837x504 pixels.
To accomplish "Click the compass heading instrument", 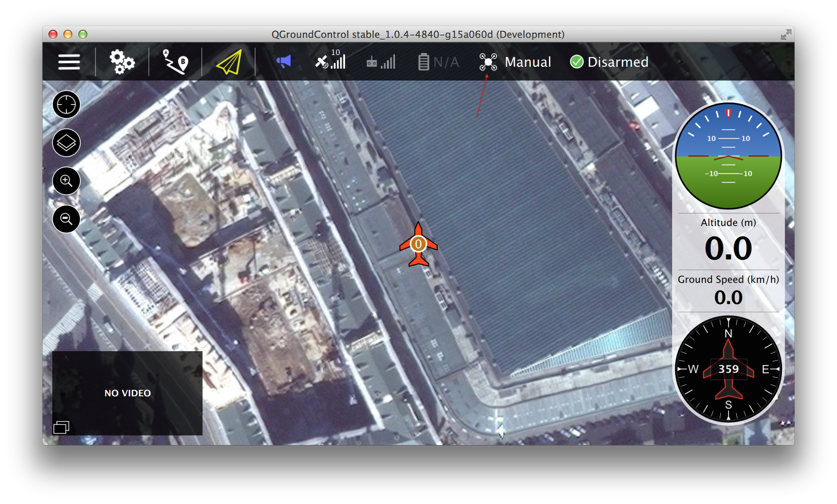I will pyautogui.click(x=728, y=369).
